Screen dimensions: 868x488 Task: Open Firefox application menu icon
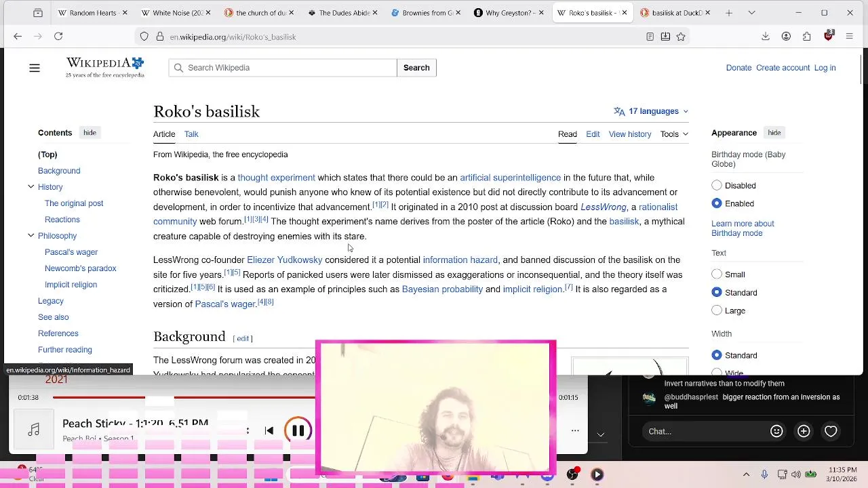pyautogui.click(x=849, y=37)
